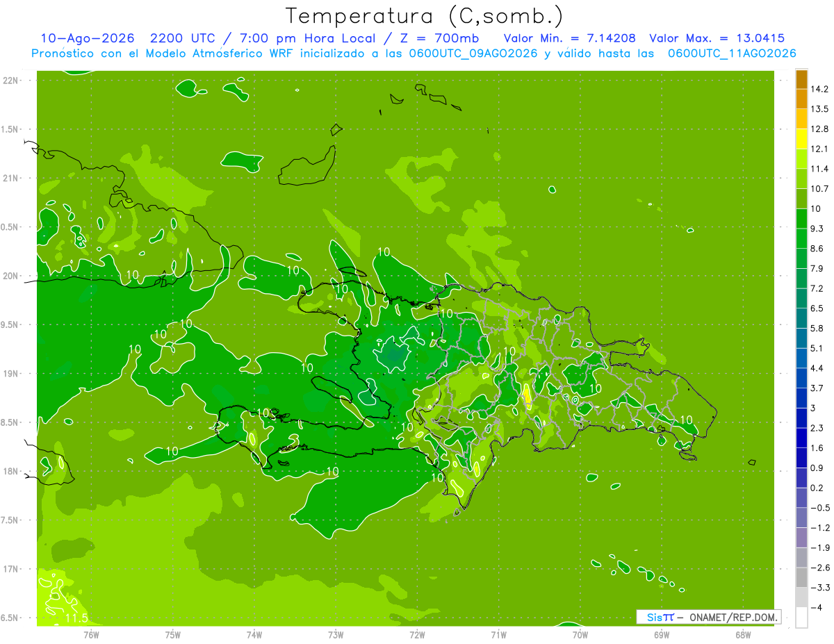Pick the dark orange swatch above 14.2
The width and height of the screenshot is (834, 644).
click(x=801, y=79)
